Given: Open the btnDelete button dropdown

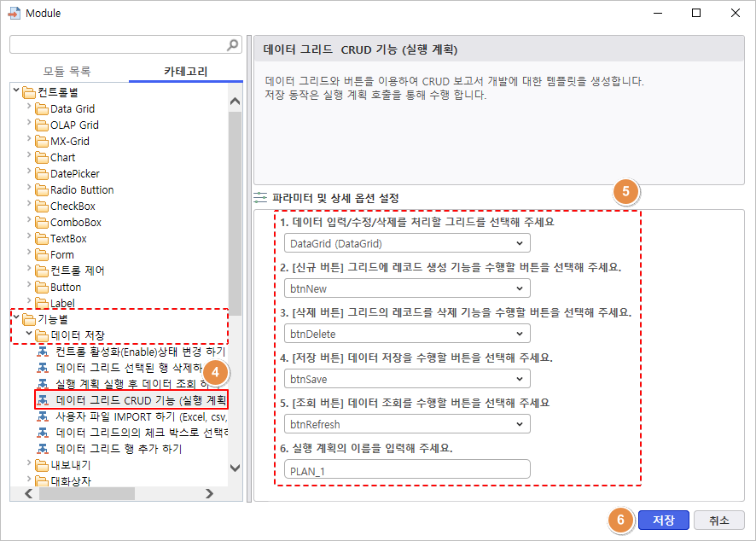Looking at the screenshot, I should point(407,334).
